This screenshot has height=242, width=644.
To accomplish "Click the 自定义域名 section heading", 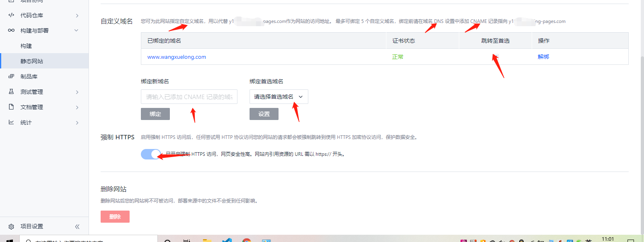I will click(x=117, y=21).
